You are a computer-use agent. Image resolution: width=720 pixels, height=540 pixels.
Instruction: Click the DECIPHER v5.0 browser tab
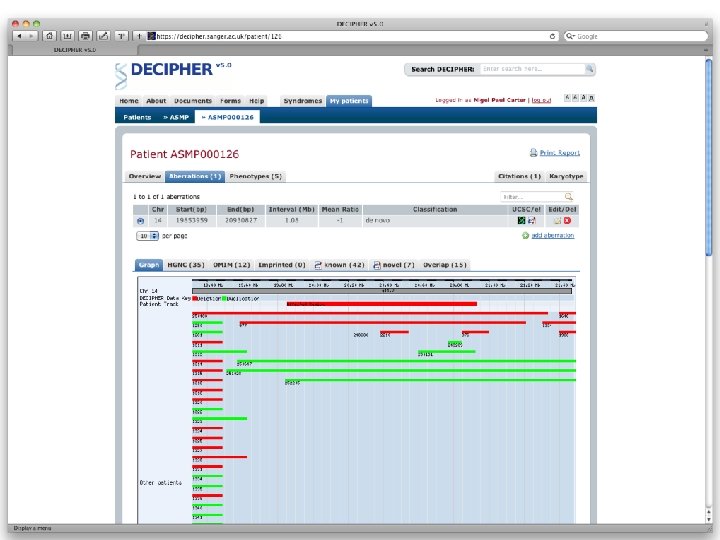(x=75, y=50)
